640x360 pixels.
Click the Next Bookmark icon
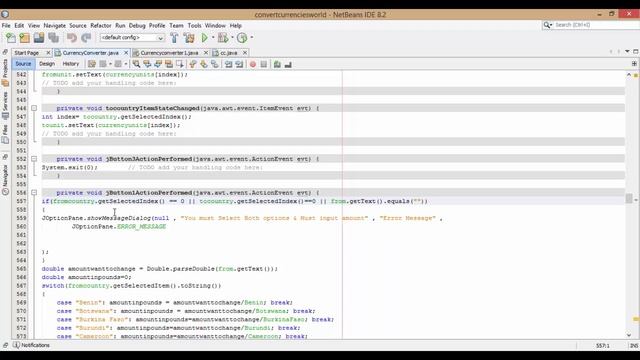click(204, 64)
